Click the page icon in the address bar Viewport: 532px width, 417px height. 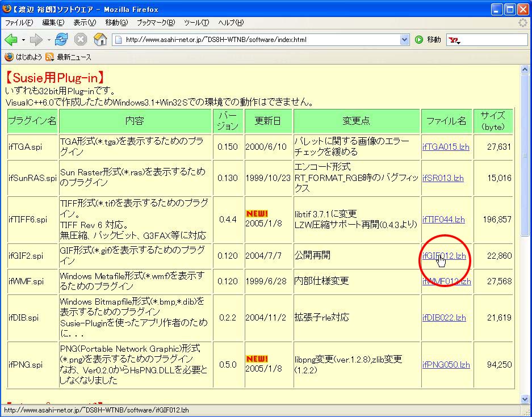[119, 40]
